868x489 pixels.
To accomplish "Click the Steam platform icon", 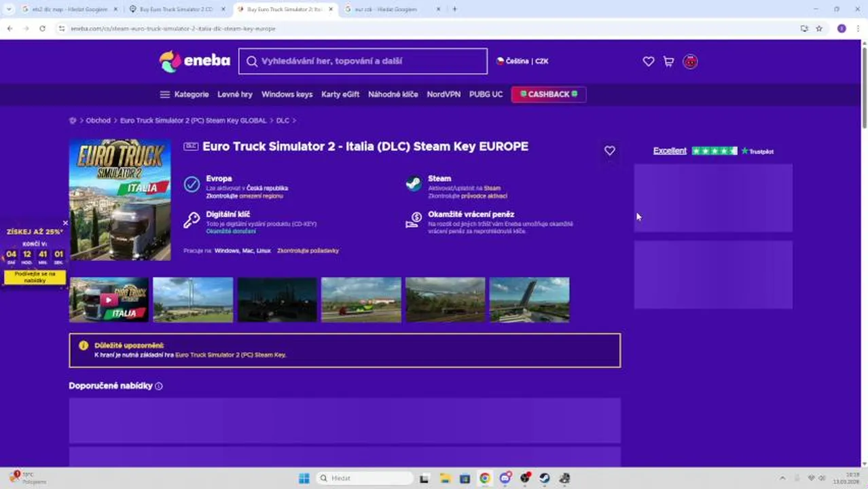I will click(413, 184).
